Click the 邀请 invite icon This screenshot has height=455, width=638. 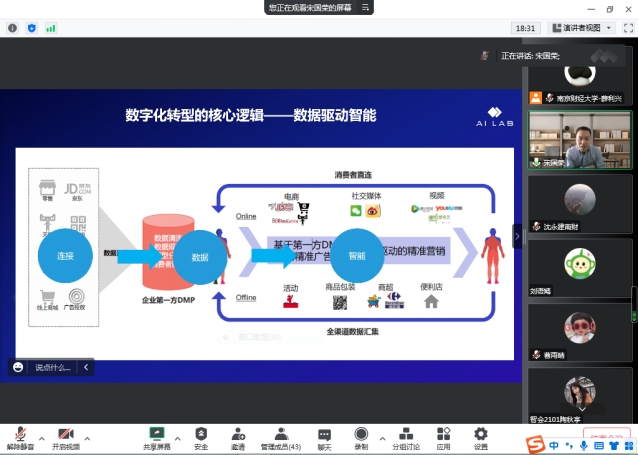[x=238, y=437]
